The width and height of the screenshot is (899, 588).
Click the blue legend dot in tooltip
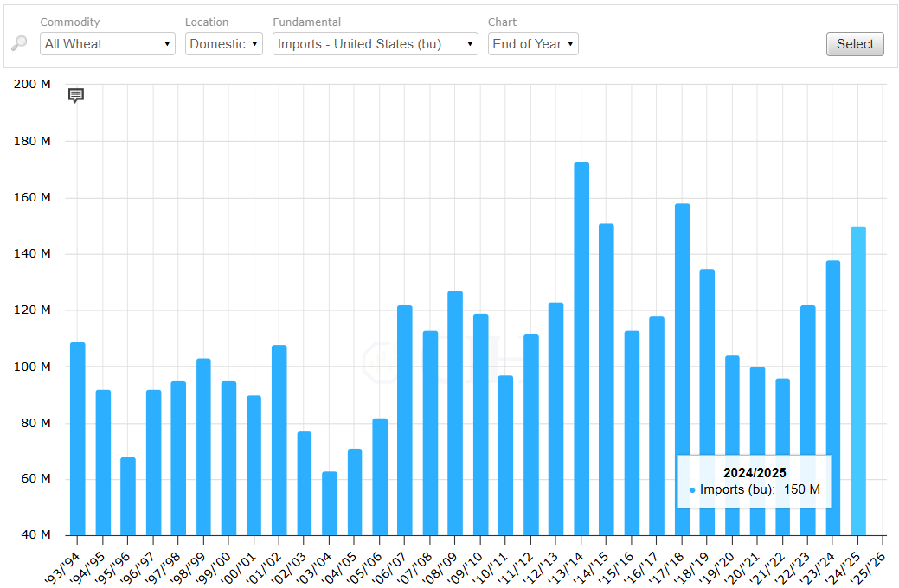point(692,490)
